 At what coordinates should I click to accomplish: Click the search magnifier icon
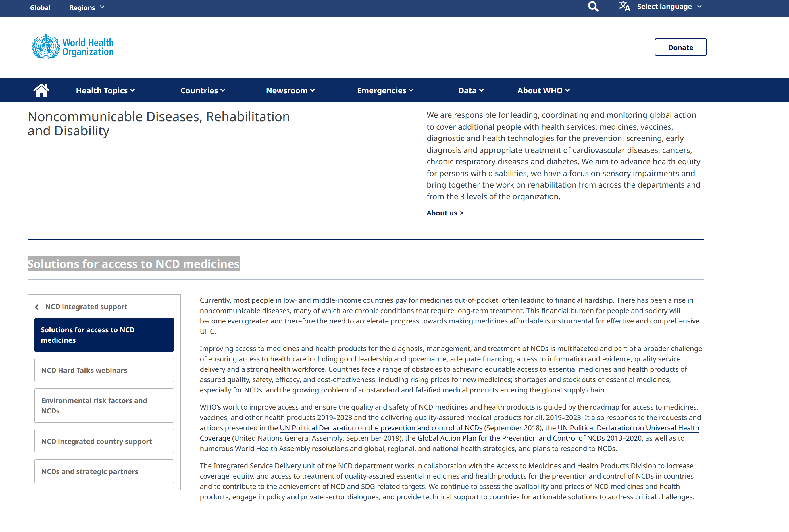(593, 6)
